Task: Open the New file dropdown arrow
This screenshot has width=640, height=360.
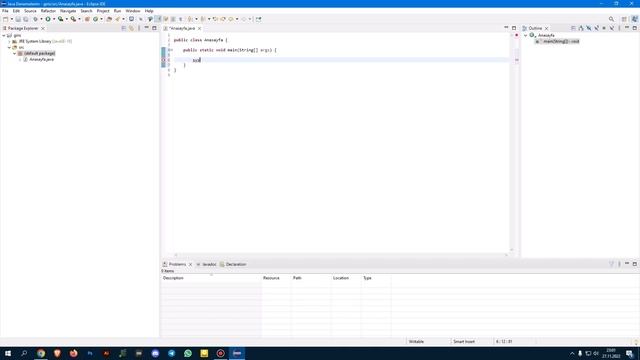Action: pyautogui.click(x=11, y=19)
